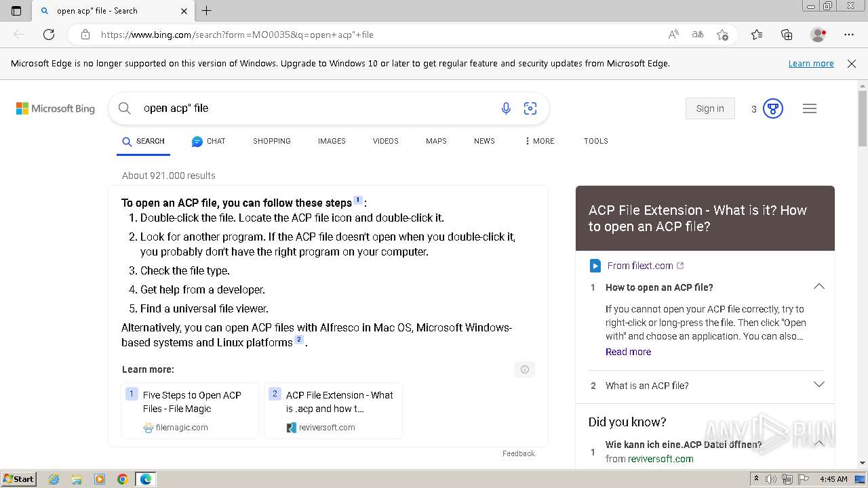Open the answer info icon
The height and width of the screenshot is (488, 868).
click(x=524, y=369)
